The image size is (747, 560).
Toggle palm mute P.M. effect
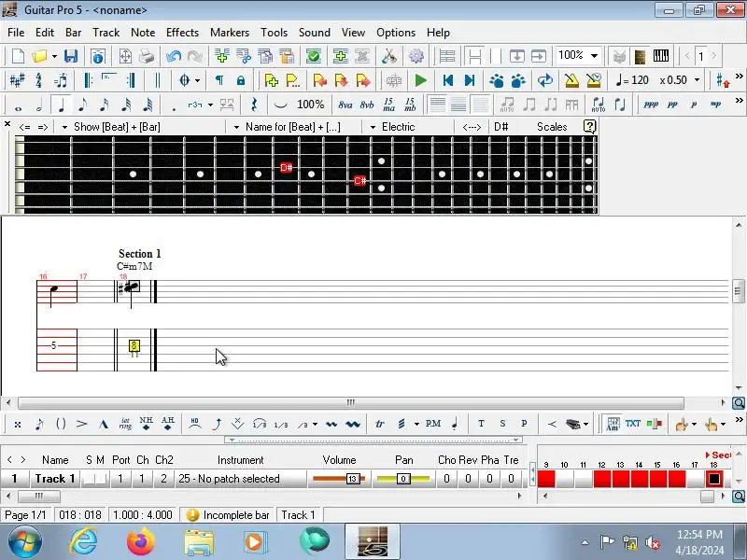click(x=432, y=424)
